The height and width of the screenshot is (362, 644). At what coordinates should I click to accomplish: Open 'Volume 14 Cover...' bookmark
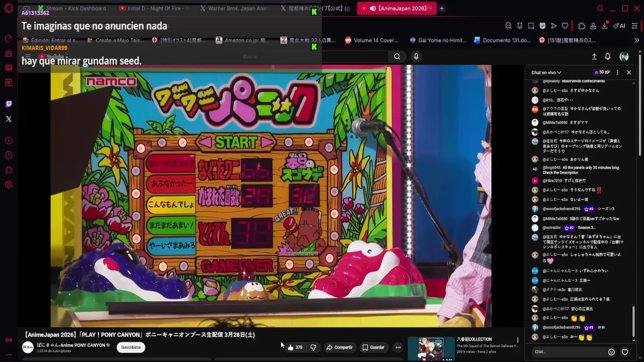pos(372,40)
